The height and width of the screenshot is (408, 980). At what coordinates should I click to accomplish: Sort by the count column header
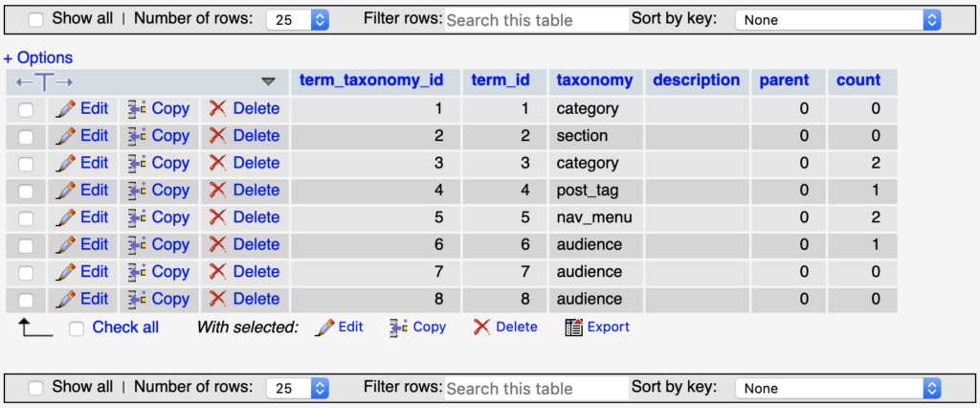tap(858, 80)
